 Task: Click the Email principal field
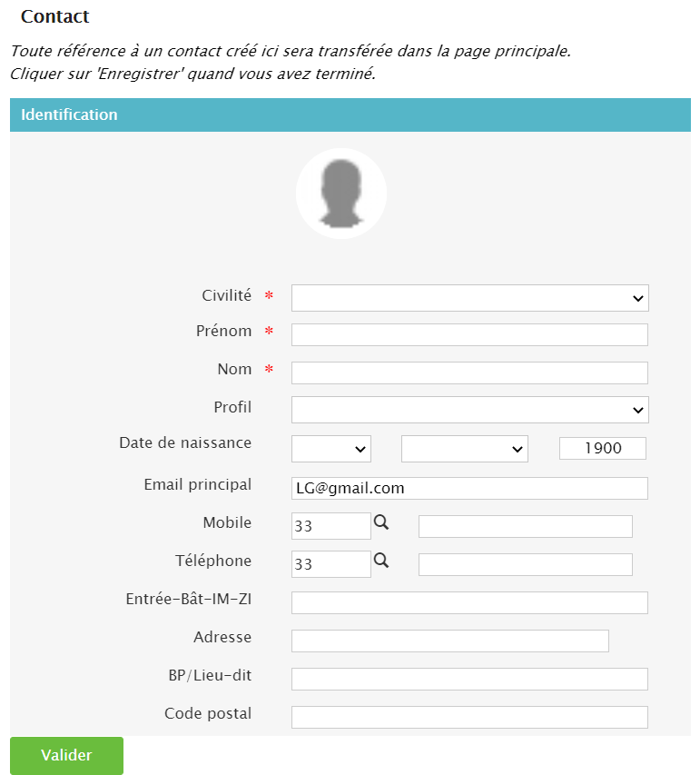(469, 488)
